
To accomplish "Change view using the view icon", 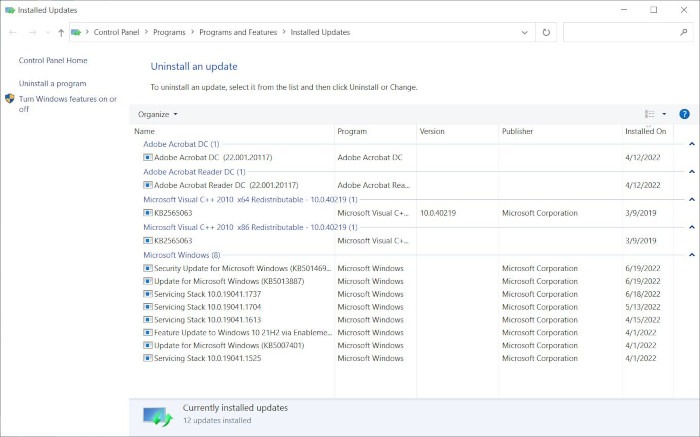I will click(x=650, y=114).
